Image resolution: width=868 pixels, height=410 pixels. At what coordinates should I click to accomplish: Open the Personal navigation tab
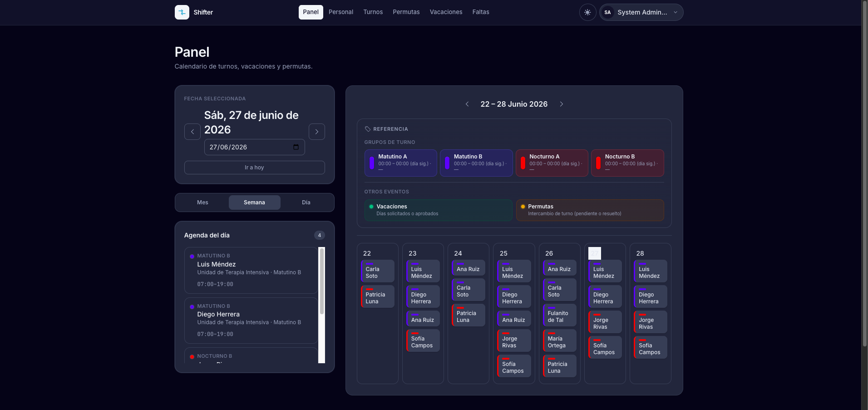341,12
